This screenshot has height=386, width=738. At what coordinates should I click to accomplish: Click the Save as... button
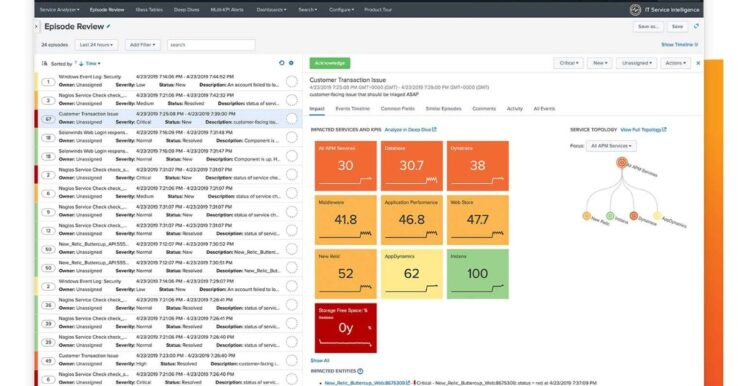(648, 26)
